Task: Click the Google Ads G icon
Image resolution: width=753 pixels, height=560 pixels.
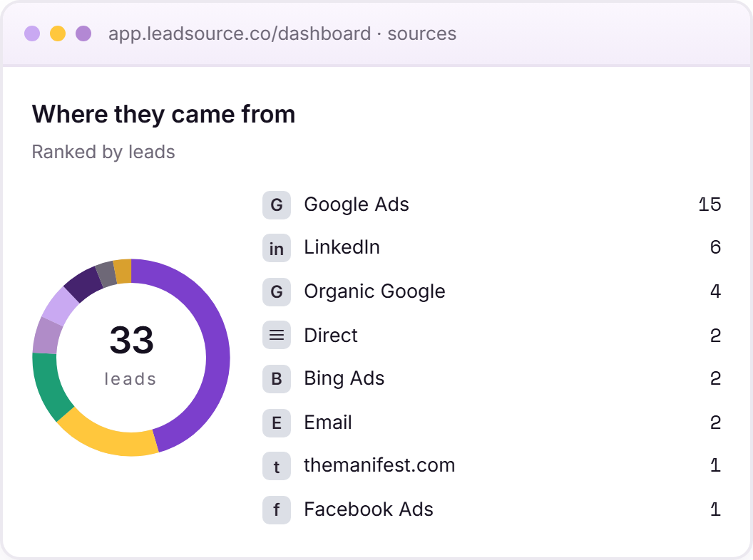Action: [277, 205]
